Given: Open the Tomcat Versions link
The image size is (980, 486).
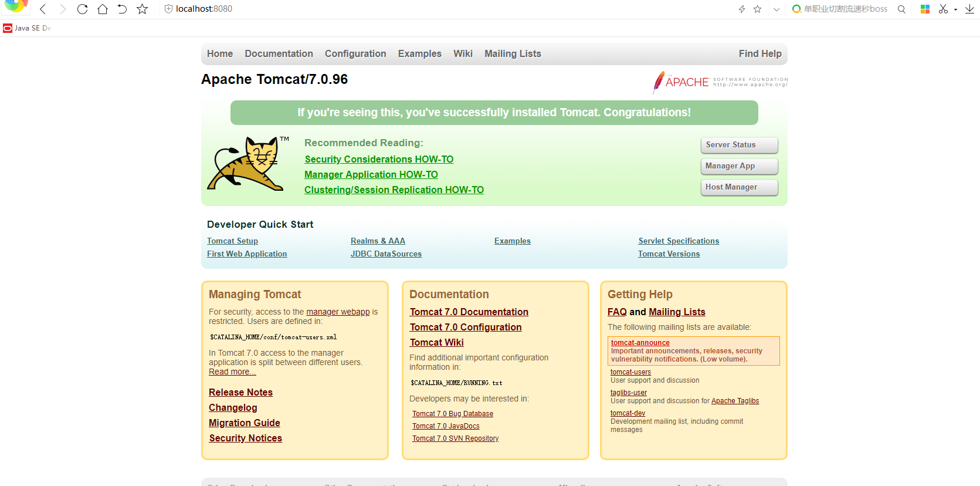Looking at the screenshot, I should (x=669, y=254).
